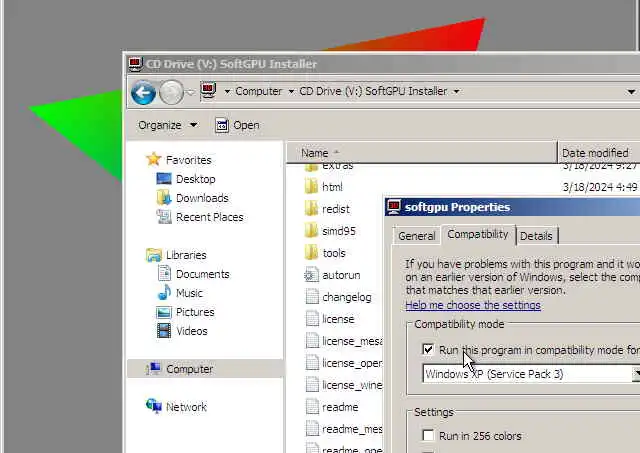The width and height of the screenshot is (640, 453).
Task: Select the changelog file icon
Action: [312, 297]
